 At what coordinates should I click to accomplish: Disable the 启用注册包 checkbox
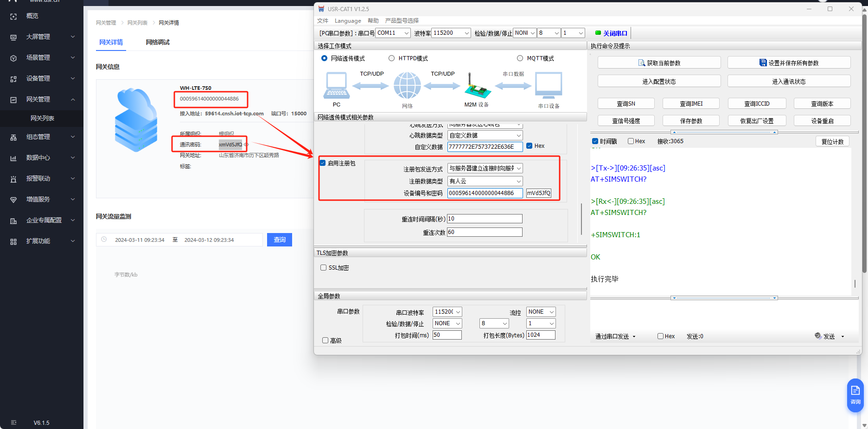click(323, 163)
